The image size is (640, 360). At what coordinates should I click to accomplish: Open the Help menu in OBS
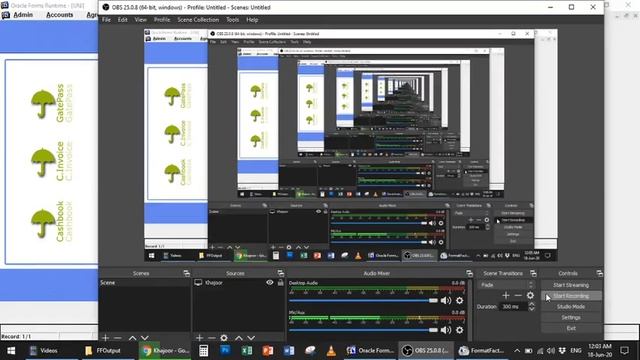252,20
